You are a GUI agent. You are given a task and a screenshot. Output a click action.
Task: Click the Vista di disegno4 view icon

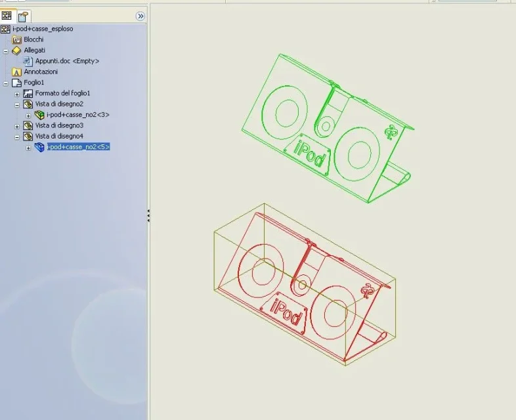pyautogui.click(x=28, y=136)
